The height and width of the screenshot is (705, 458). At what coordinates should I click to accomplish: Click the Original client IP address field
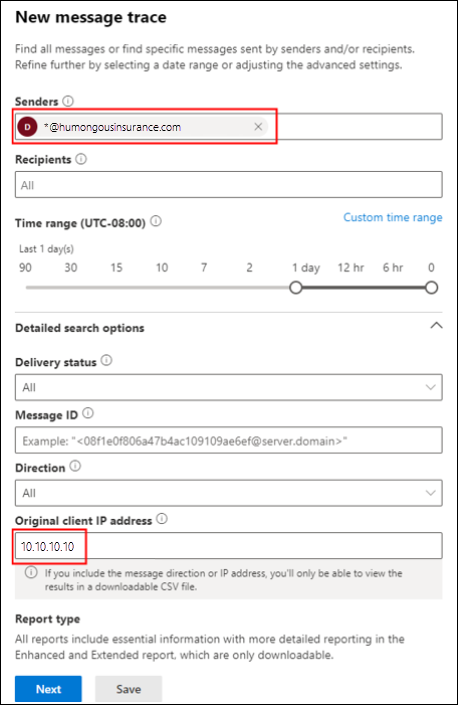pyautogui.click(x=228, y=546)
